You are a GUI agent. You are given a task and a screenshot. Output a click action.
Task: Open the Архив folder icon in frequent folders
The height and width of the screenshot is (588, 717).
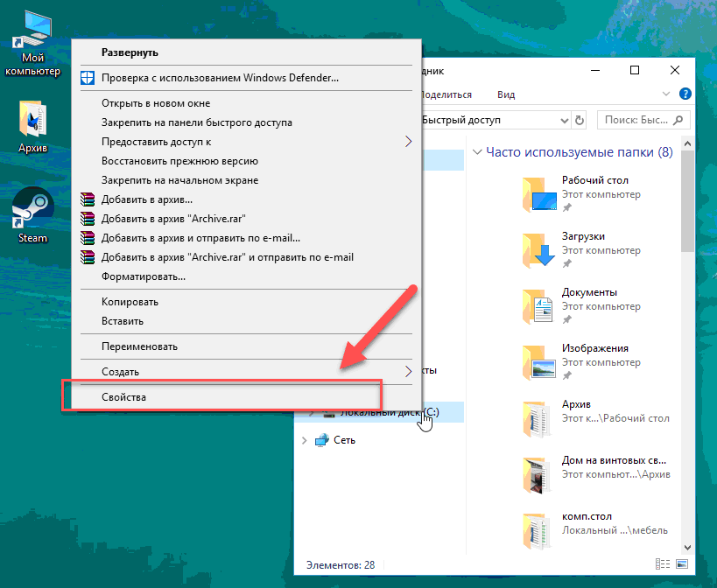(537, 418)
